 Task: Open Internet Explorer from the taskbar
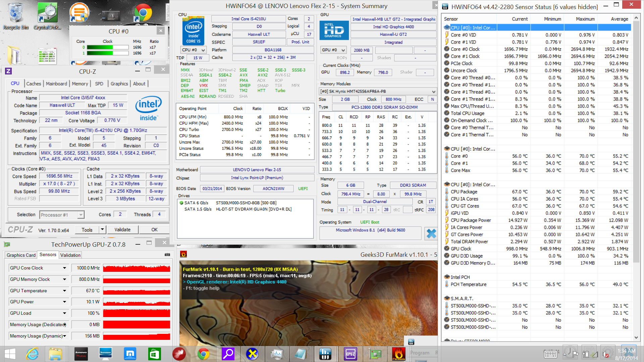(33, 354)
